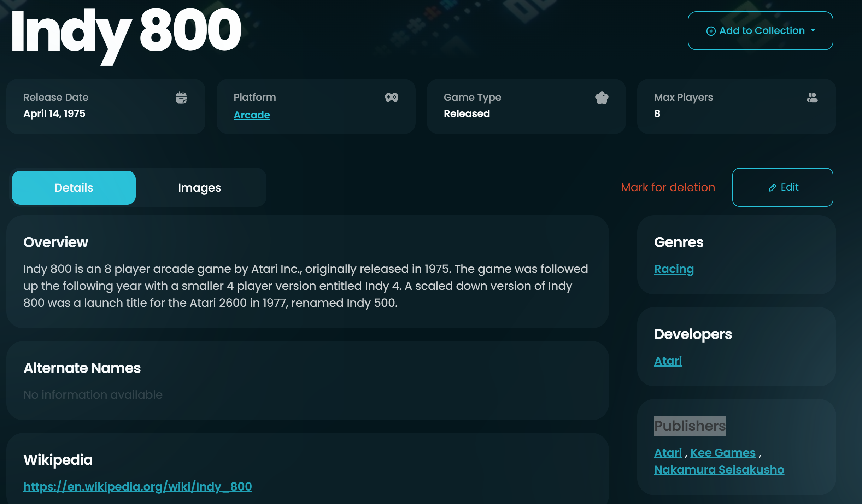This screenshot has height=504, width=862.
Task: Expand the Add to Collection dropdown arrow
Action: tap(813, 30)
